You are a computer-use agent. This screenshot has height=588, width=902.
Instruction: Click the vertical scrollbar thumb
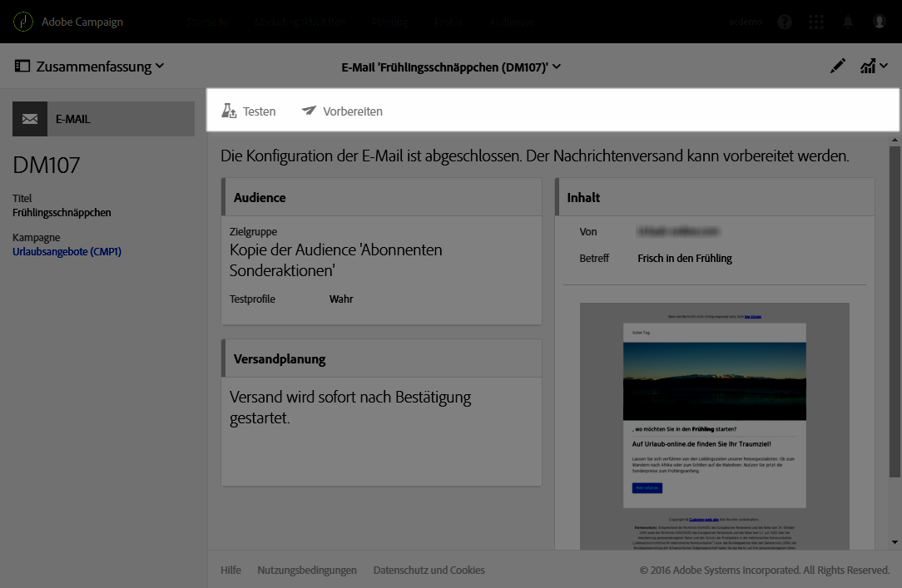coord(895,312)
